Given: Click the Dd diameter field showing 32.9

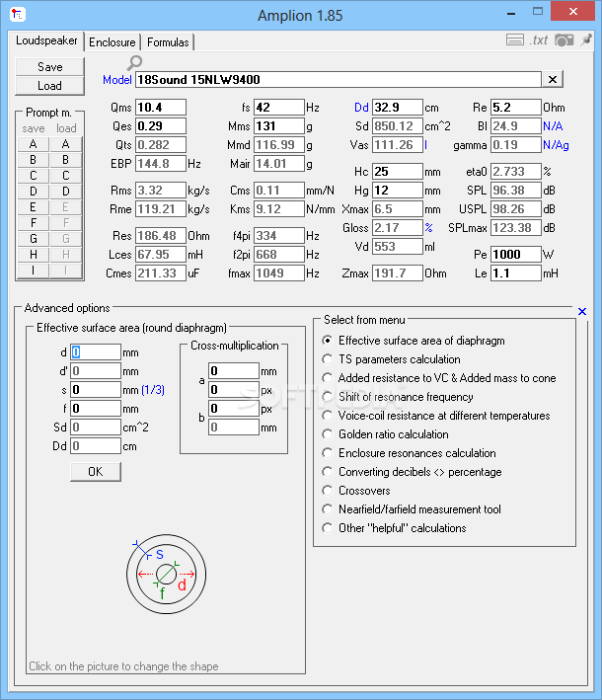Looking at the screenshot, I should [397, 108].
